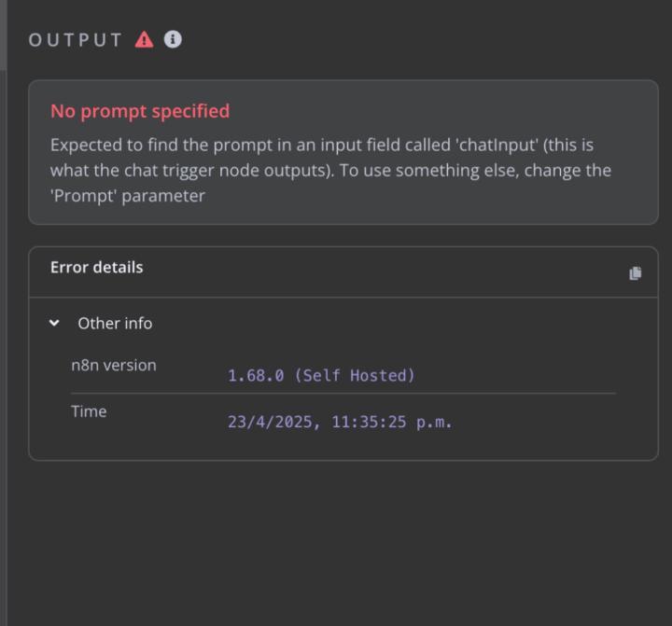This screenshot has height=626, width=672.
Task: Click the info icon beside OUTPUT
Action: (x=173, y=39)
